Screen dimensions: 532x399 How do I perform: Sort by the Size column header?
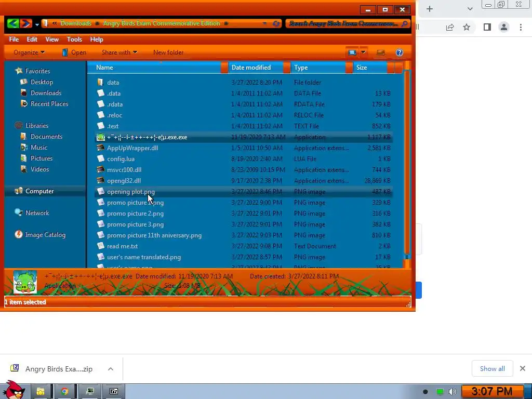click(370, 68)
